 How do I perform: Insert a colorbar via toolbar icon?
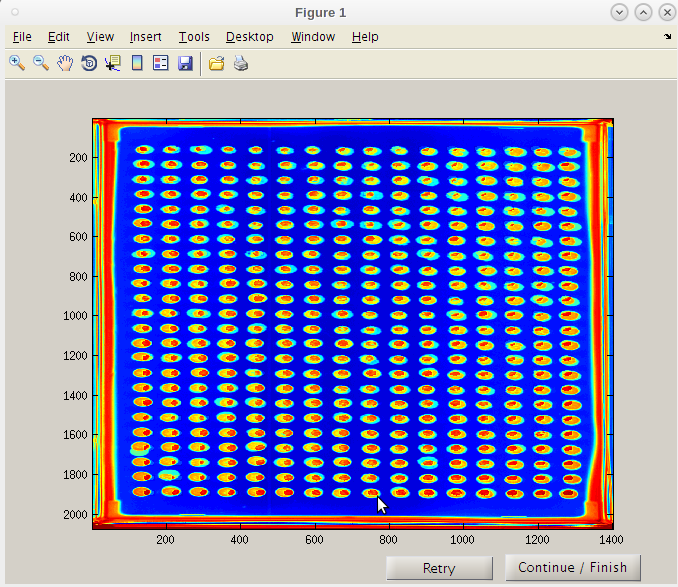(x=137, y=63)
